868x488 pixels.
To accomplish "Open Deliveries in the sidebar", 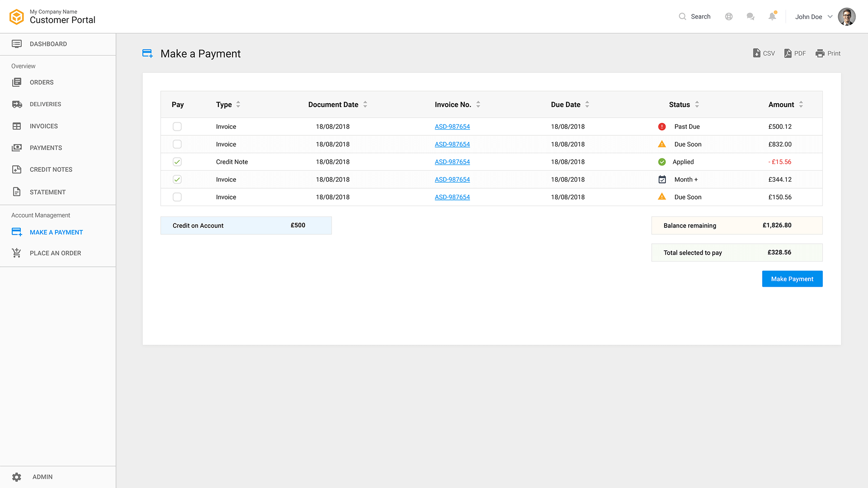I will (46, 104).
